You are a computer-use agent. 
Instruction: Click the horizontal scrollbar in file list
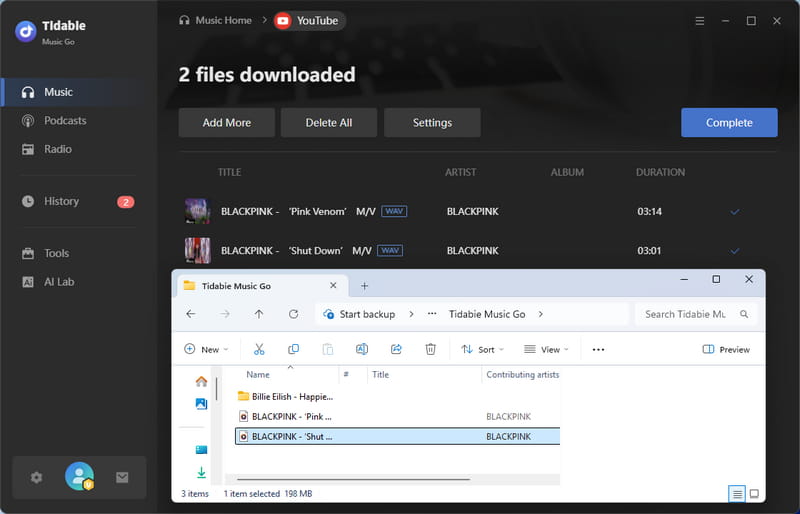[x=353, y=479]
